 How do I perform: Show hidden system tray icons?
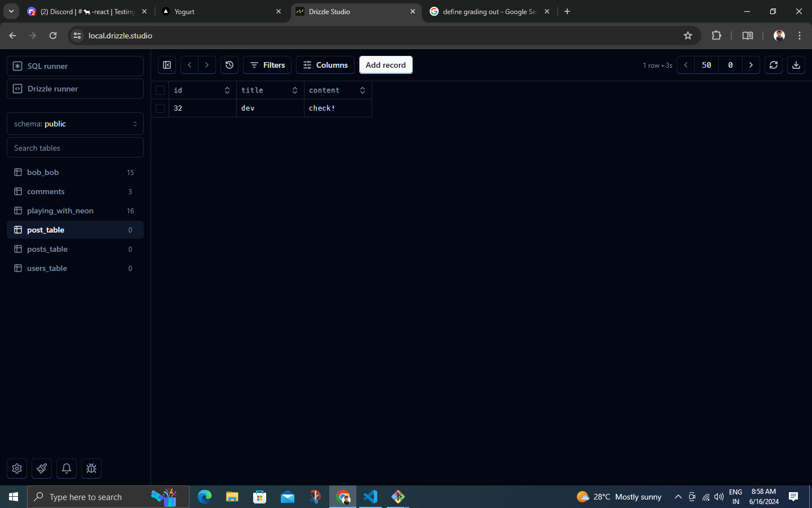(678, 497)
